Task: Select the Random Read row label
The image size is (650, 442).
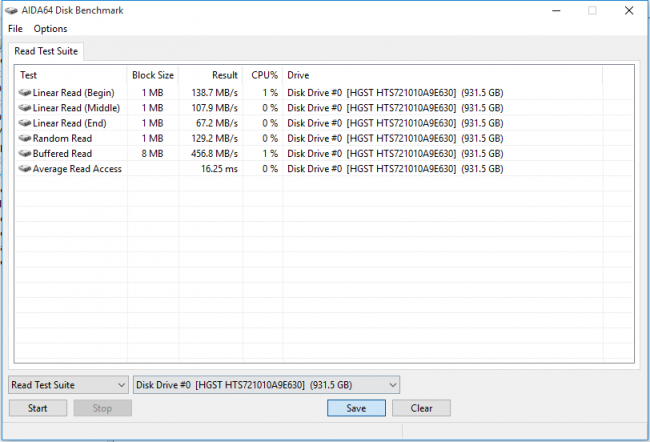Action: coord(62,138)
